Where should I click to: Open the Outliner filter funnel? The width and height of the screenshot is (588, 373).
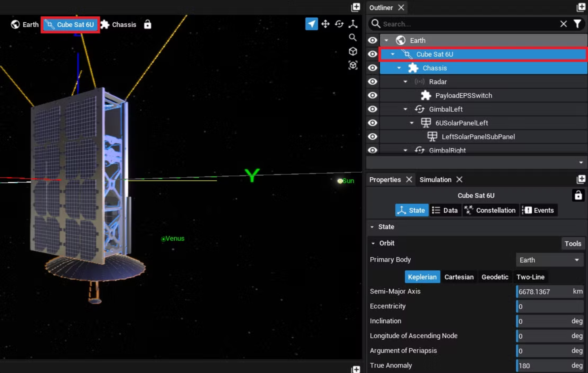pos(577,24)
